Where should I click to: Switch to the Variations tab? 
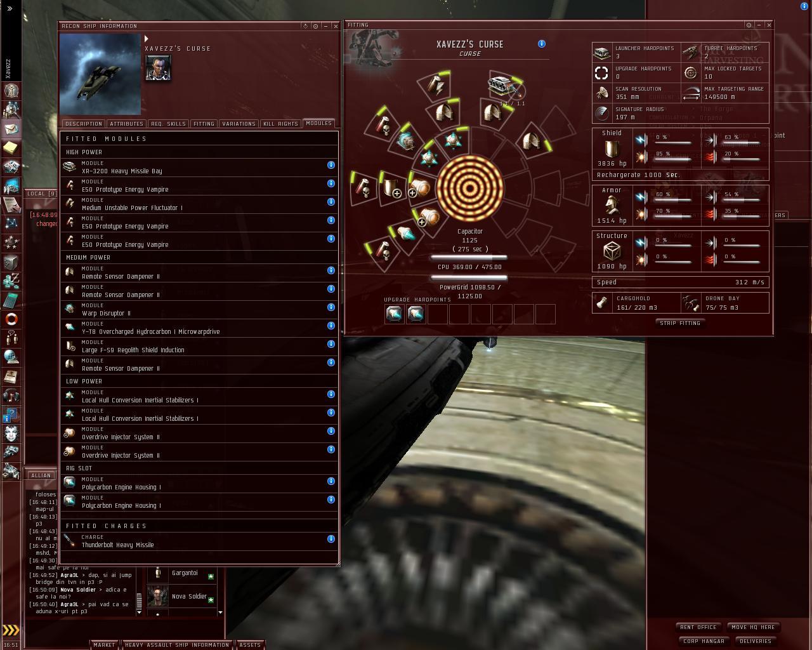coord(239,124)
